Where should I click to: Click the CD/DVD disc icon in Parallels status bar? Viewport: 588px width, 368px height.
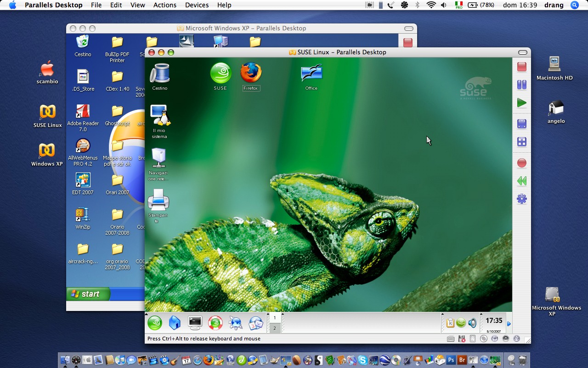[484, 339]
